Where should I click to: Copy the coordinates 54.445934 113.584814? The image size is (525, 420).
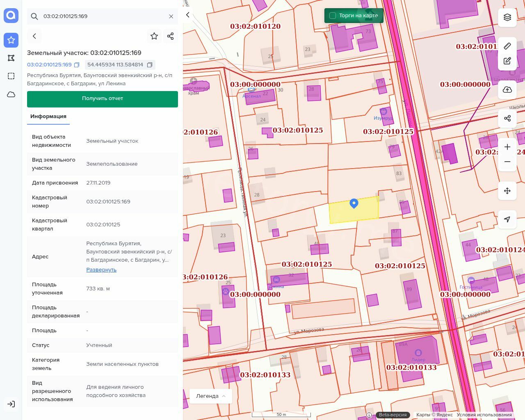(150, 65)
